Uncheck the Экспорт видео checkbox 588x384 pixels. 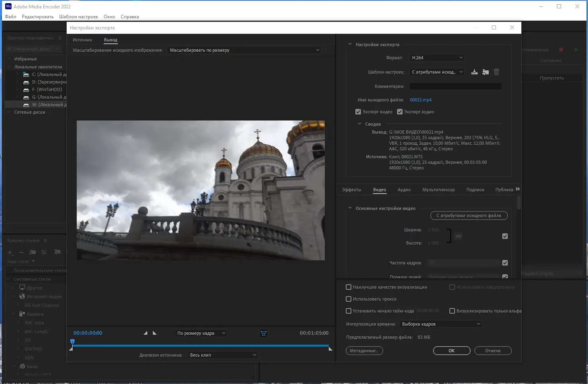pyautogui.click(x=358, y=112)
